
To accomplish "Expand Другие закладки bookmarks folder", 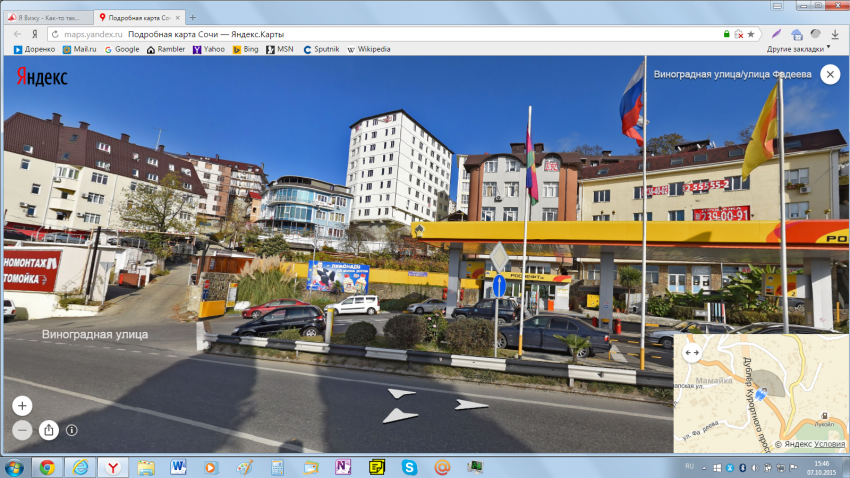I will 799,49.
